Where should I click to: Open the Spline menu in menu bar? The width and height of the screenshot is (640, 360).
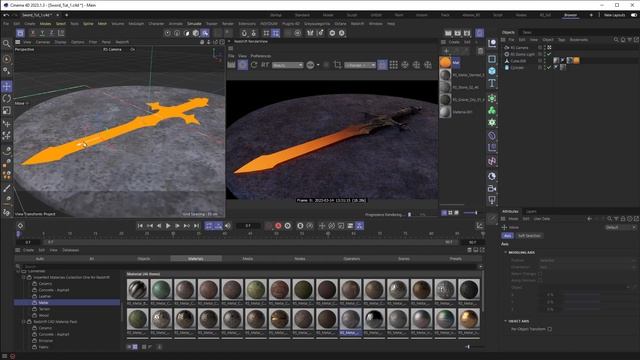(88, 24)
